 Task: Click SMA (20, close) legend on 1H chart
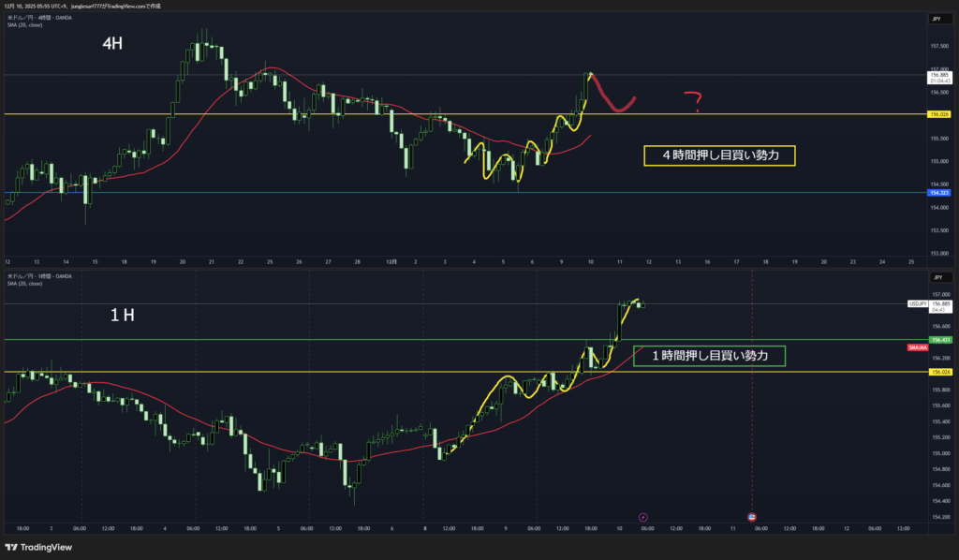point(25,285)
